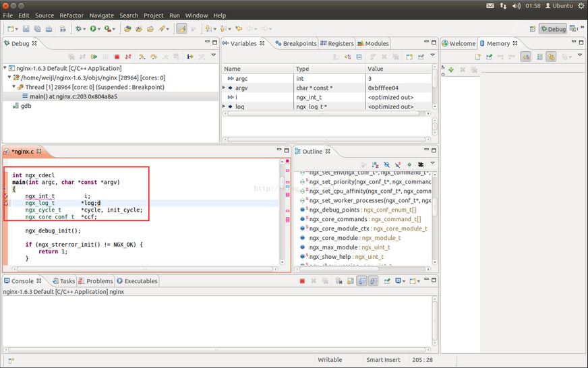Click the Clear Console icon
Image resolution: width=588 pixels, height=368 pixels.
click(339, 280)
